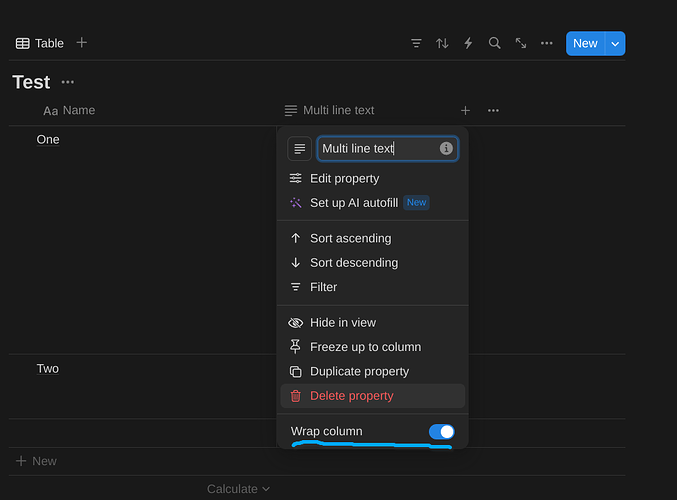Open the Table view tab
This screenshot has height=500, width=677.
click(x=40, y=43)
